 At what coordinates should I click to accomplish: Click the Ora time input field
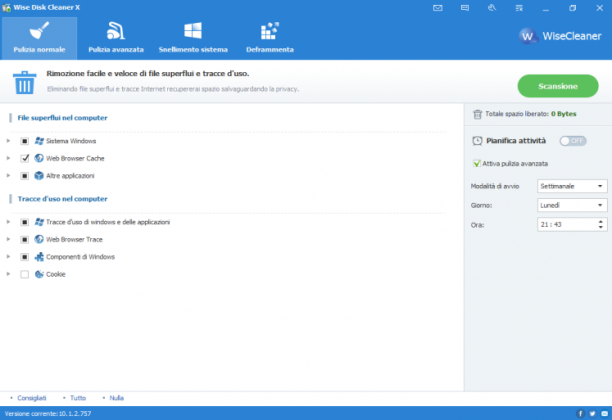[567, 224]
